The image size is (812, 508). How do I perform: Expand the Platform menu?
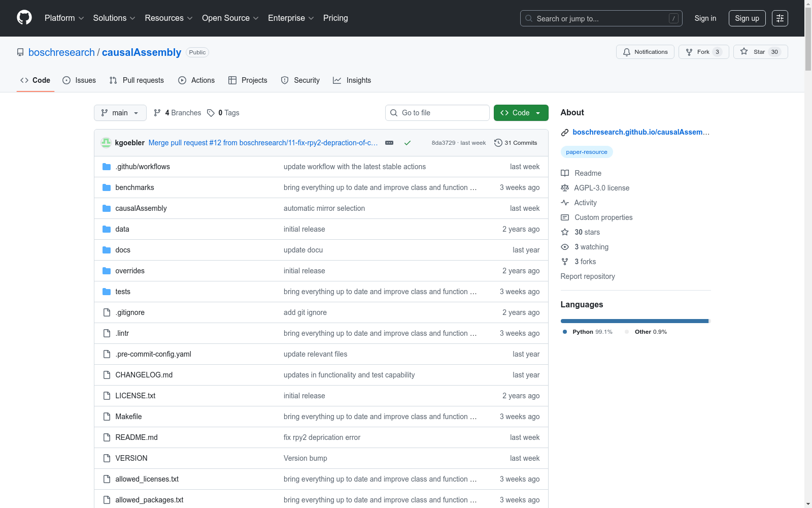[64, 18]
